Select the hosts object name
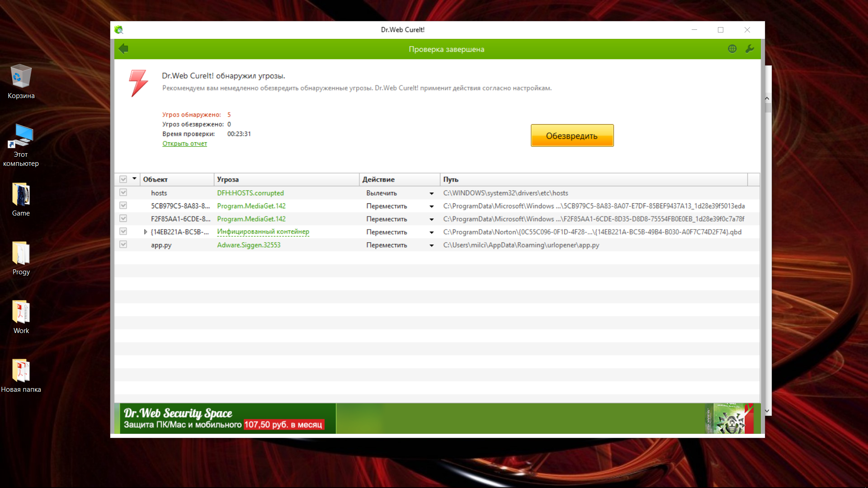This screenshot has height=488, width=868. pos(159,193)
